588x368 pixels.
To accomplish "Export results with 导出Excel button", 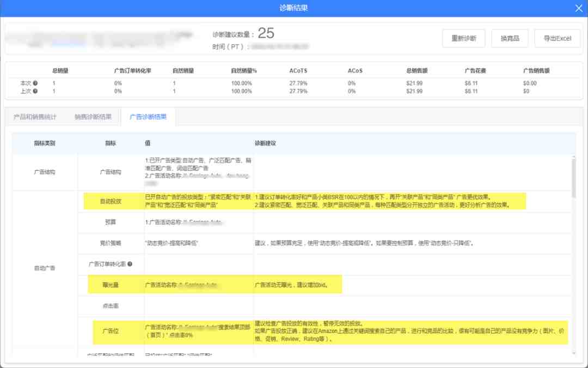I will (x=558, y=38).
